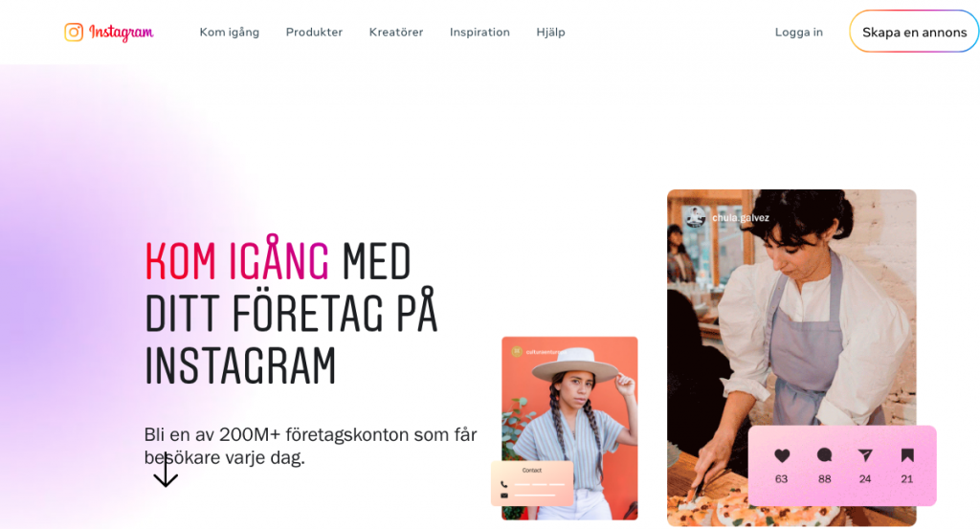Open the Kom igång menu

pos(230,32)
